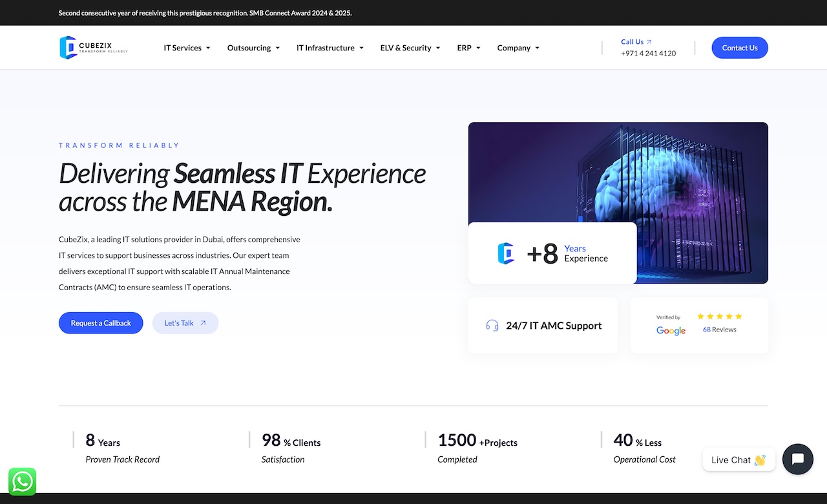Click the headset icon beside 24/7 support
Viewport: 827px width, 504px height.
[492, 326]
